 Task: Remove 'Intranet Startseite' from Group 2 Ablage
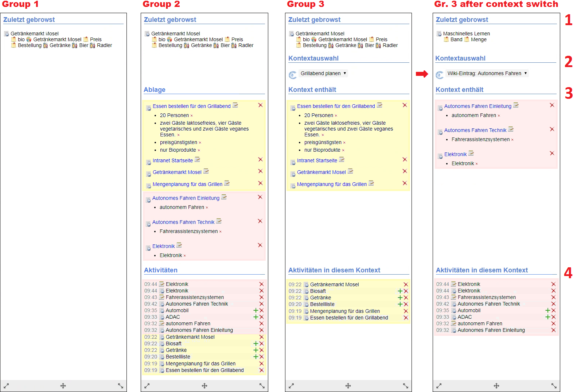pos(260,159)
